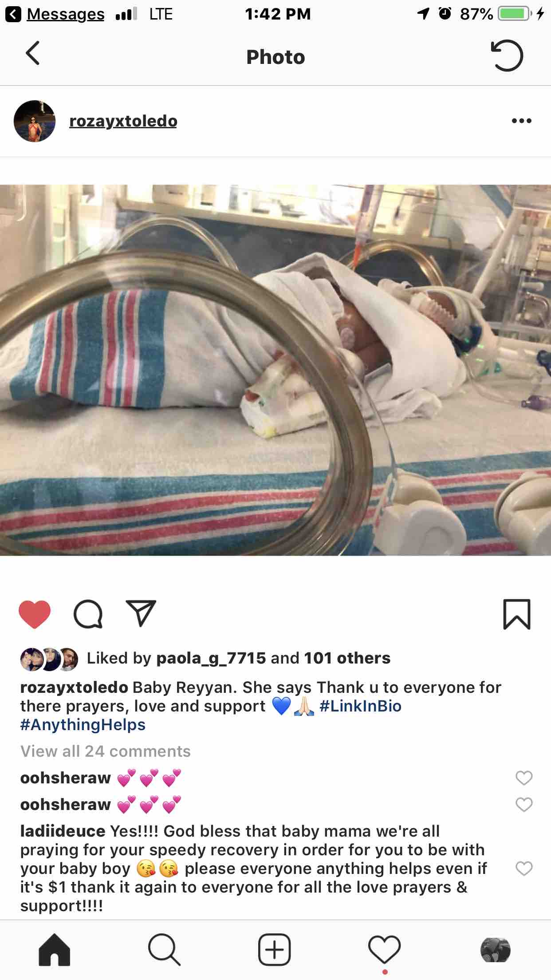This screenshot has width=551, height=980.
Task: Tap the comment bubble icon
Action: tap(88, 614)
